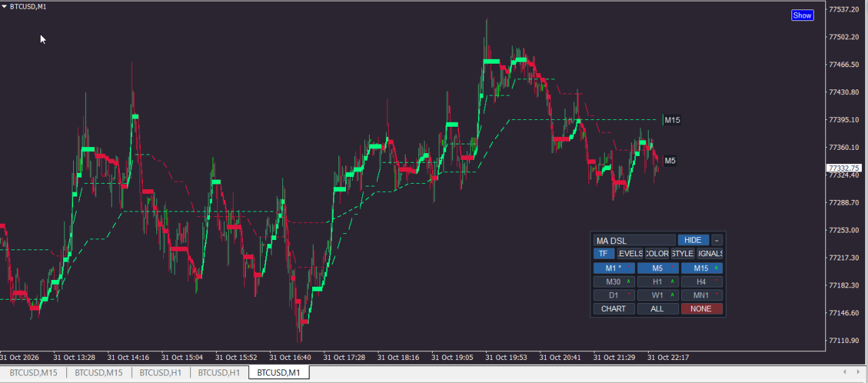Click the 77146.60 price scale value
This screenshot has height=383, width=868.
pos(844,313)
